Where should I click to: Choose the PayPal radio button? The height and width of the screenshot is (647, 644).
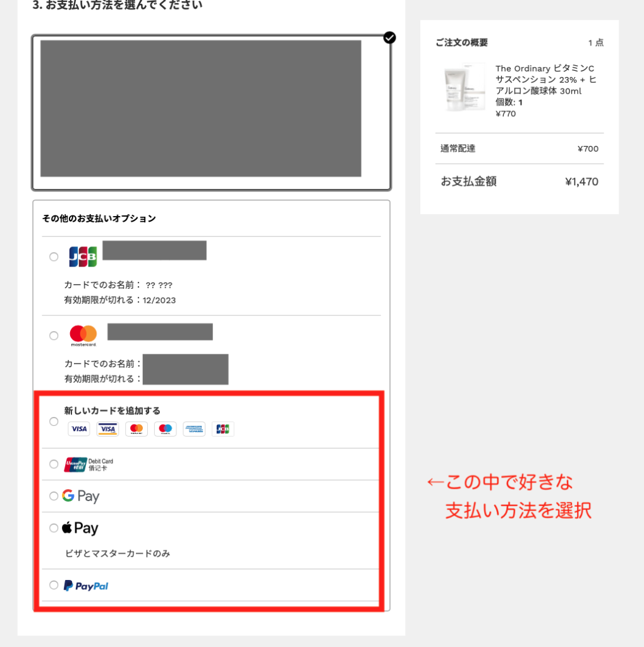point(54,585)
